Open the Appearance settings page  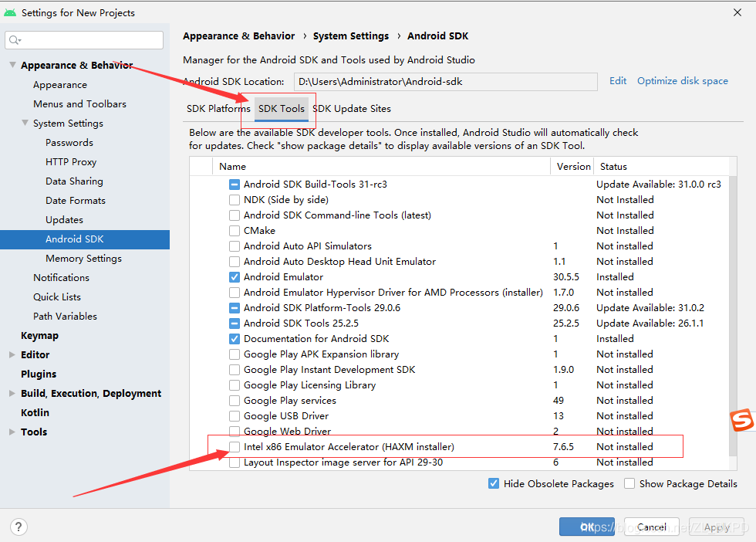[x=60, y=85]
